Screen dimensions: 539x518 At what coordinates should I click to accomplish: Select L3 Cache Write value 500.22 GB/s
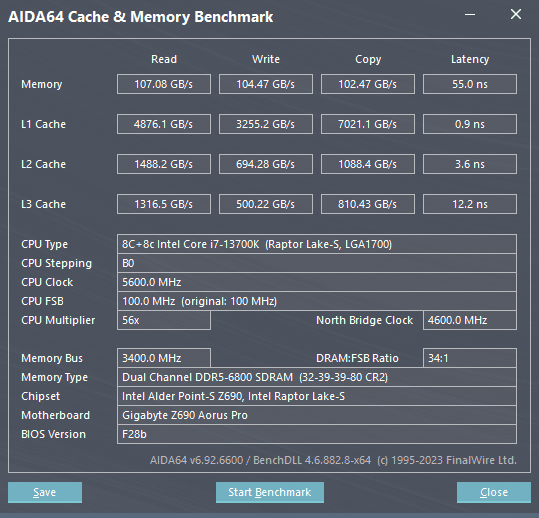(266, 204)
